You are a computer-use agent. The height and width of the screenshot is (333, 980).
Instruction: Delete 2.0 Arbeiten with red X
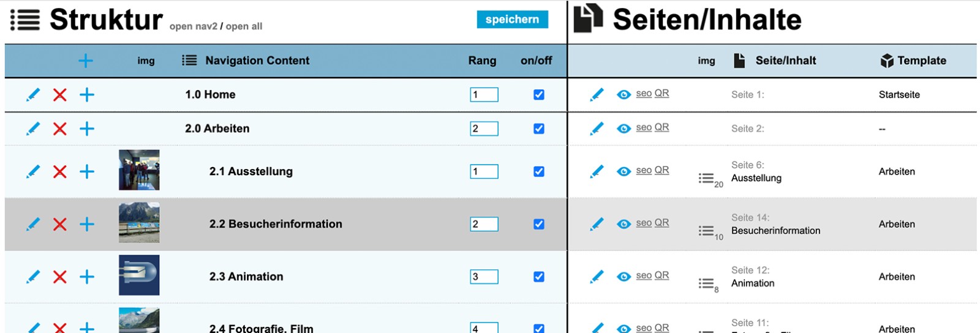pos(59,129)
